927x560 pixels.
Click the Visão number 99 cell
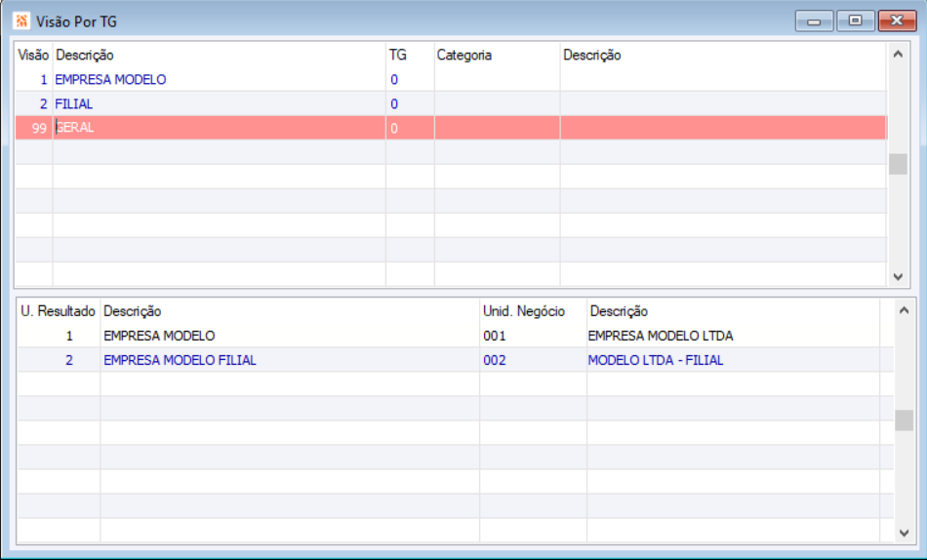34,128
